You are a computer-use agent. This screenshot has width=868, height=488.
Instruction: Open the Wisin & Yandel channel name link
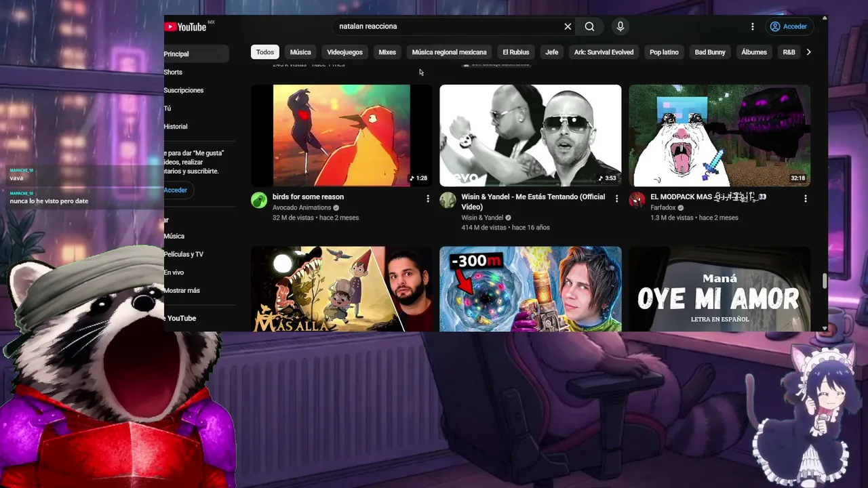click(x=482, y=218)
